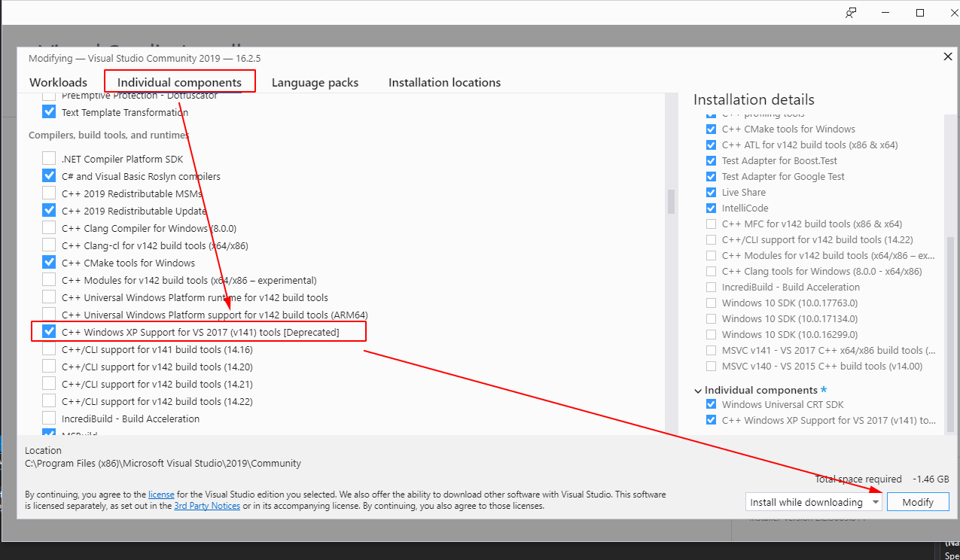
Task: Check C++ Modules for v142 in Installation details
Action: 712,255
